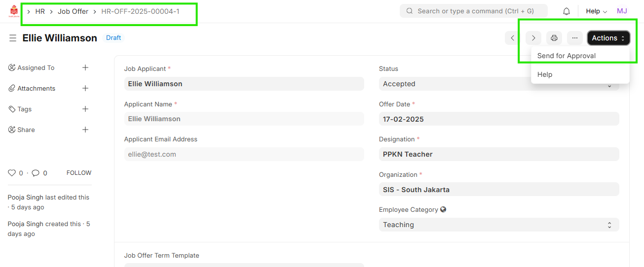This screenshot has width=644, height=267.
Task: Select Send for Approval menu option
Action: [x=567, y=56]
